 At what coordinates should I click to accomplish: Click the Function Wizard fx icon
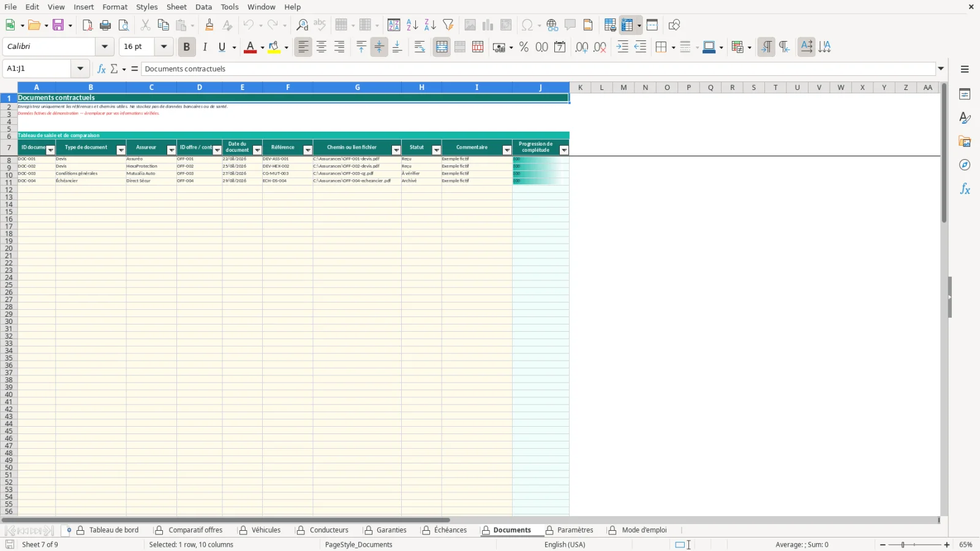pos(102,69)
